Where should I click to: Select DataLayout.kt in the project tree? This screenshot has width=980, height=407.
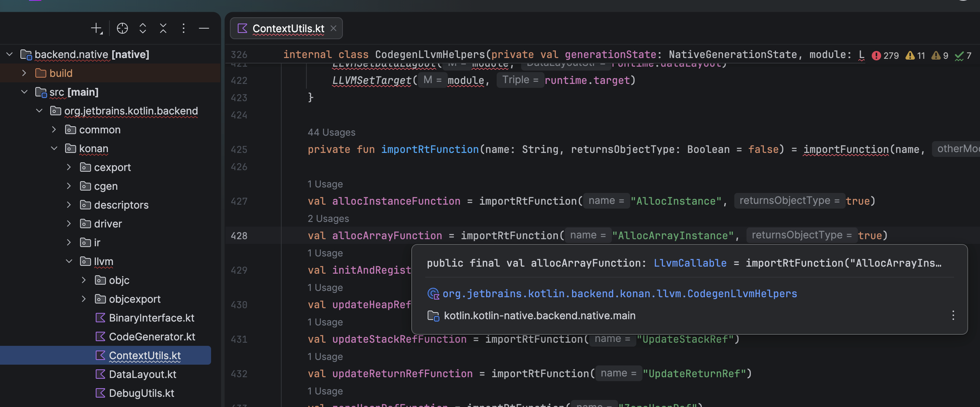[x=142, y=374]
